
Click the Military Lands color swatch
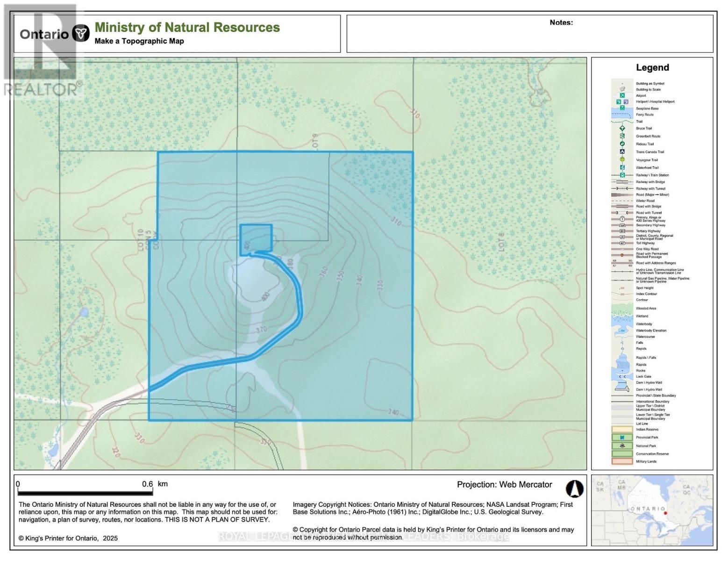tap(622, 461)
